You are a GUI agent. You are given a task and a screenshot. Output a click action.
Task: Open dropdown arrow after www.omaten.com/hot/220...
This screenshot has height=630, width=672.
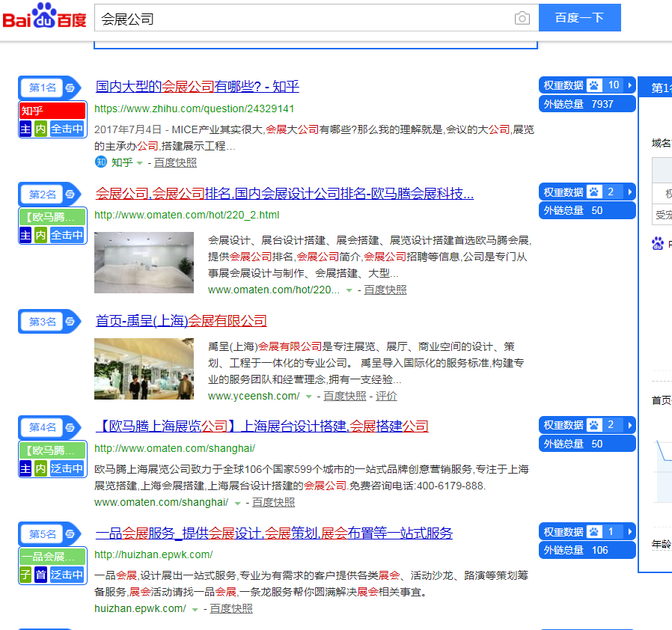tap(349, 290)
